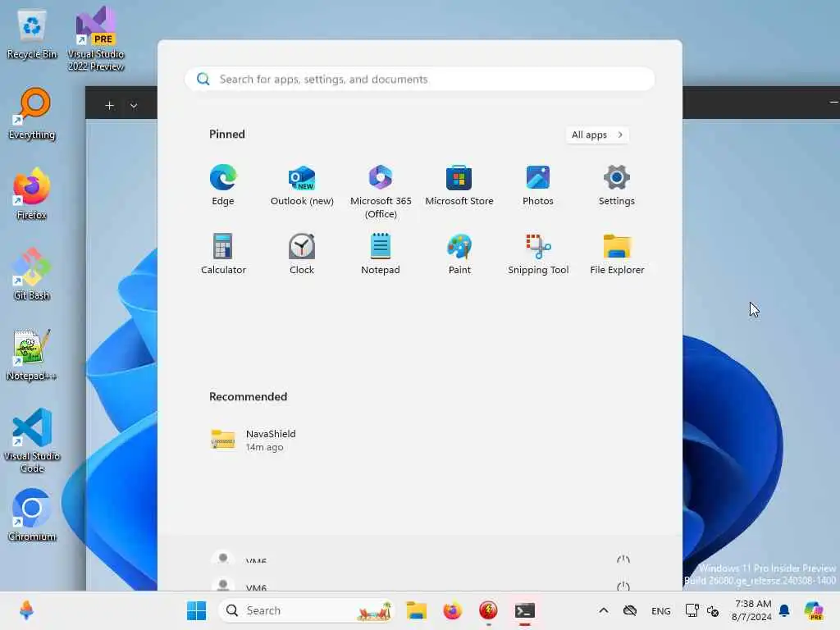Open Microsoft 365 (Office) pinned app

click(381, 191)
